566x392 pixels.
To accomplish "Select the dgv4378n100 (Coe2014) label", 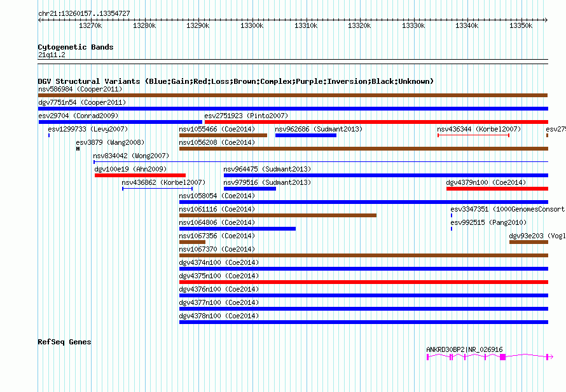I will pos(219,316).
